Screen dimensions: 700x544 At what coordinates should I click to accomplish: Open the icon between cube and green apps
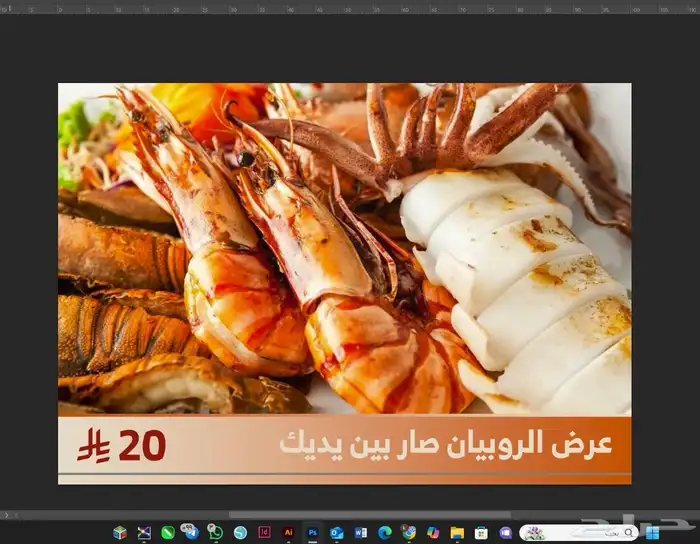144,532
